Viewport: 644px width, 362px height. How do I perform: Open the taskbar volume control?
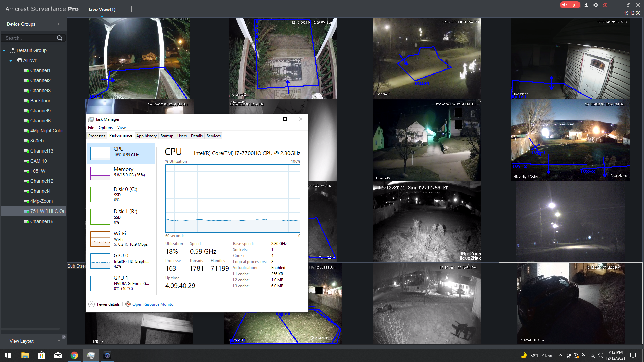(x=601, y=355)
